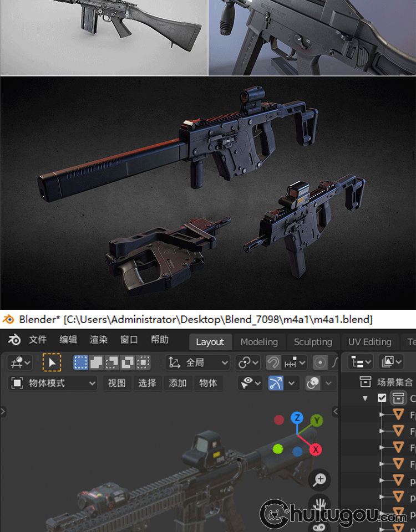
Task: Expand the left toolbar arrow in viewport
Action: (x=3, y=412)
